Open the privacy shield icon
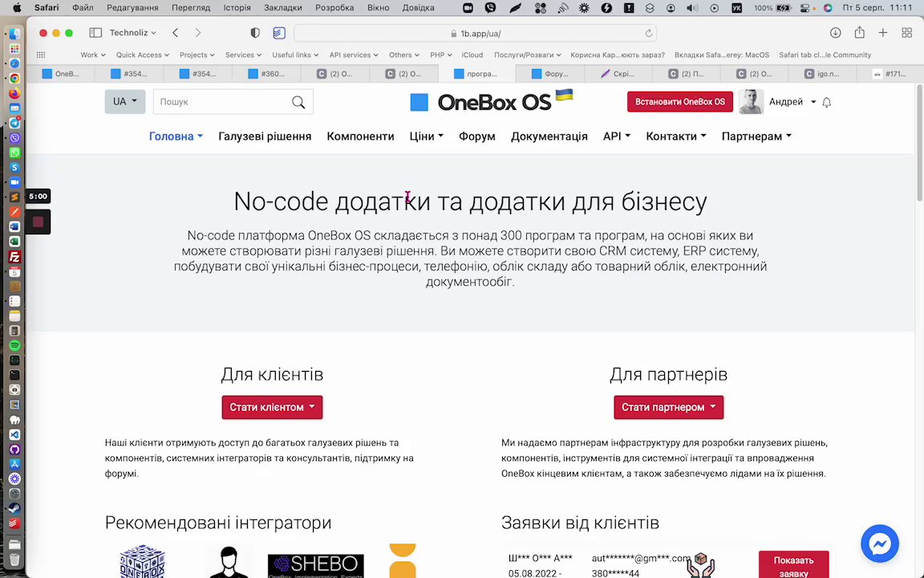The image size is (924, 578). point(255,33)
